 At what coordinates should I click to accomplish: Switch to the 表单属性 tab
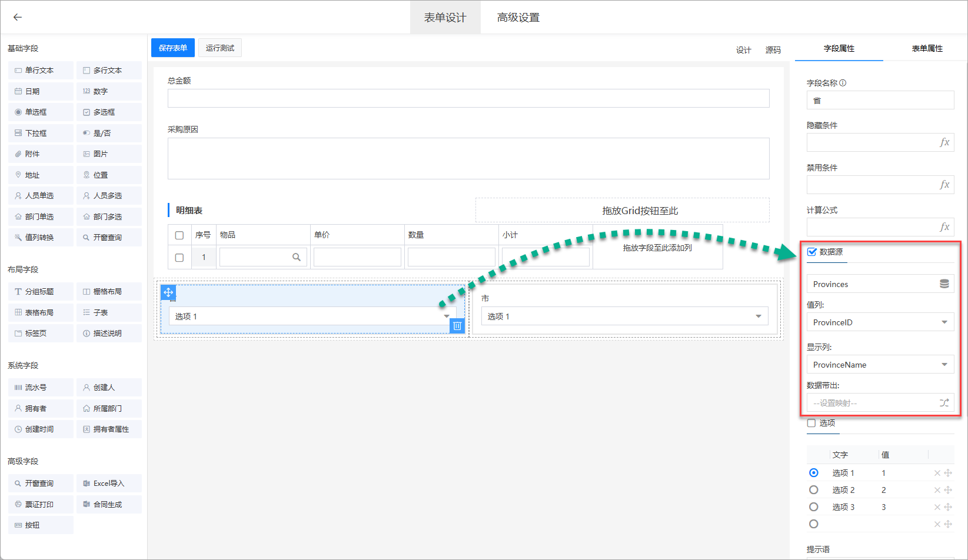(927, 48)
